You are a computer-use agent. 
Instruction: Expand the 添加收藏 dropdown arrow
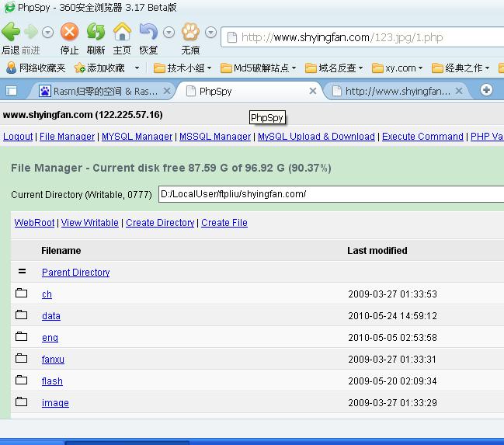pyautogui.click(x=137, y=68)
